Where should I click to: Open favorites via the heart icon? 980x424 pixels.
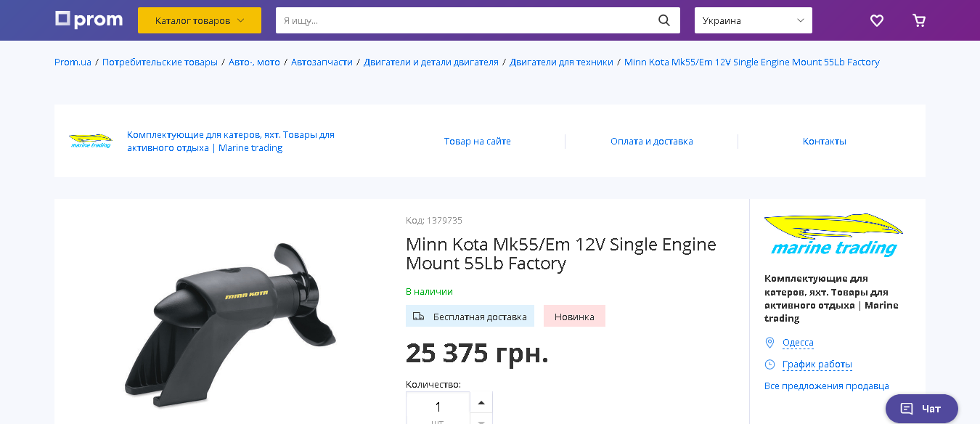click(x=877, y=20)
